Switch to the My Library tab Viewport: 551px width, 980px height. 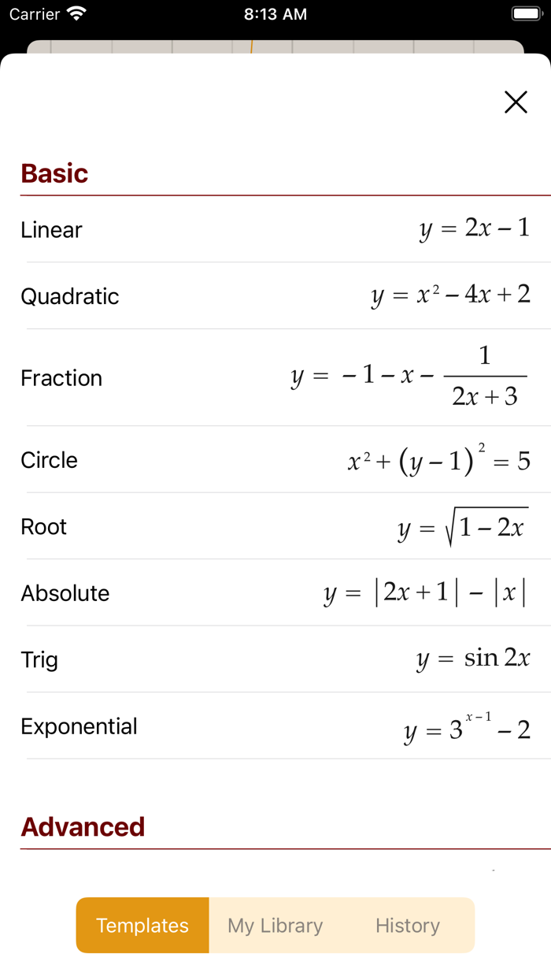[x=274, y=925]
